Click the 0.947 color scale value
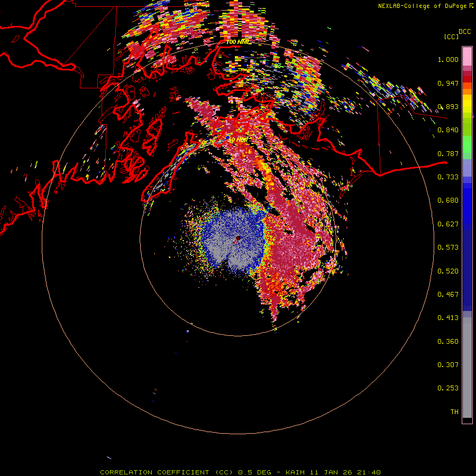Image resolution: width=476 pixels, height=476 pixels. pyautogui.click(x=448, y=83)
